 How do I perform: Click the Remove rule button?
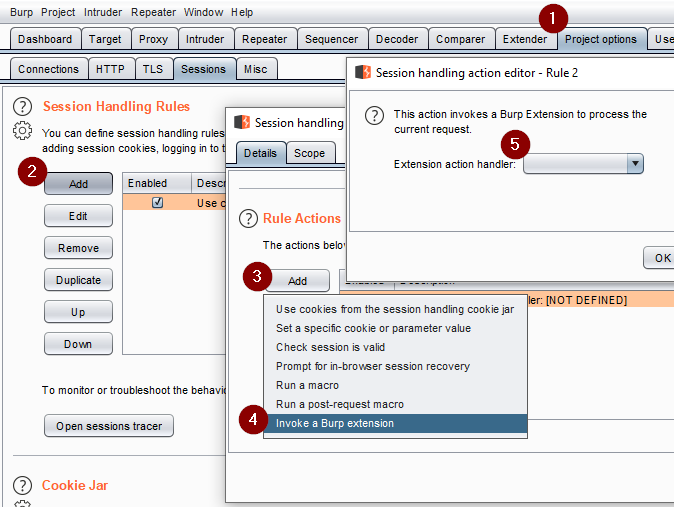coord(78,248)
